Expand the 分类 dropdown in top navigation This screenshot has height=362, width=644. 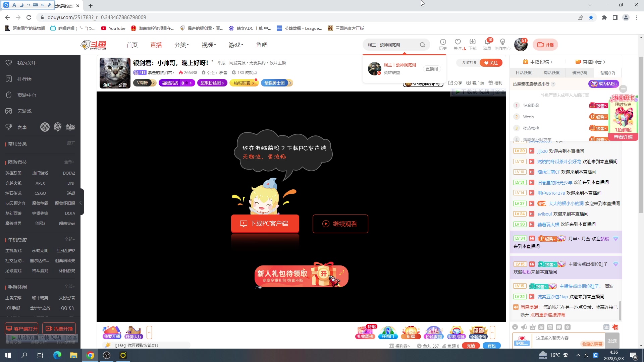pos(181,45)
